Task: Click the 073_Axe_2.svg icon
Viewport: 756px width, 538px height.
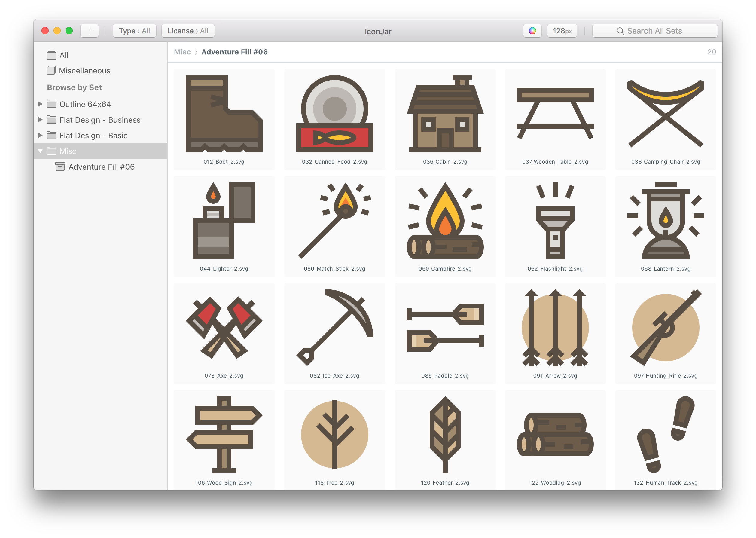Action: tap(224, 328)
